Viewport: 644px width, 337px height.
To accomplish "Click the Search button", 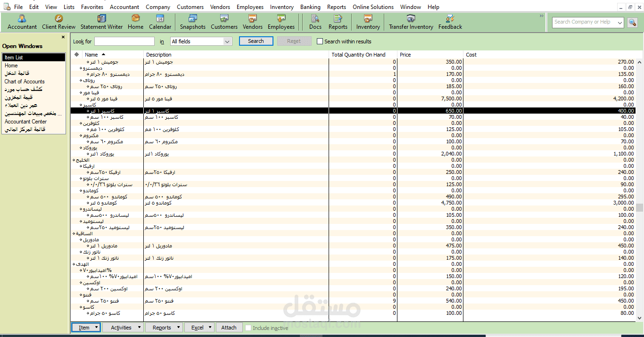I will point(256,41).
